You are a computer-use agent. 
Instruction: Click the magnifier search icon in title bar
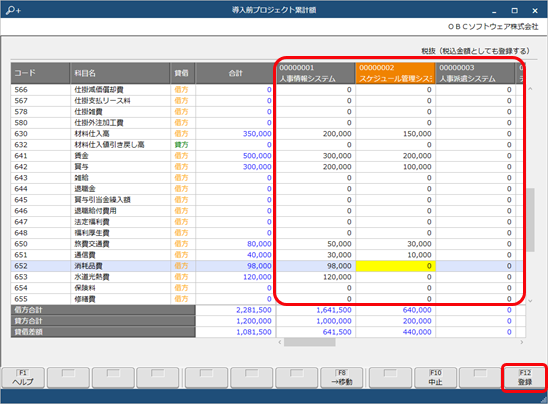13,10
